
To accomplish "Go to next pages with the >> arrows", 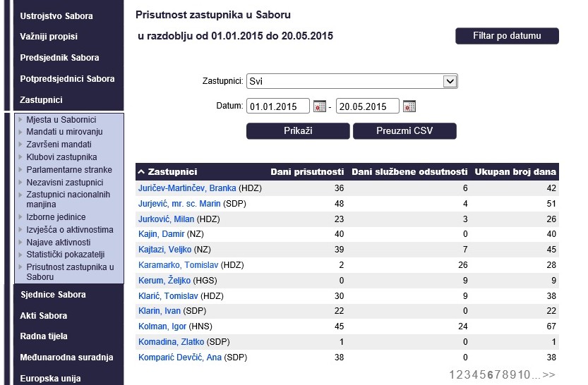I will 548,374.
